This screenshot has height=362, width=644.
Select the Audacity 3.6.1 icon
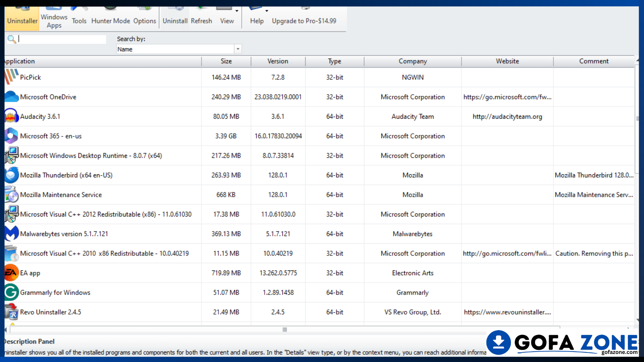pos(11,116)
